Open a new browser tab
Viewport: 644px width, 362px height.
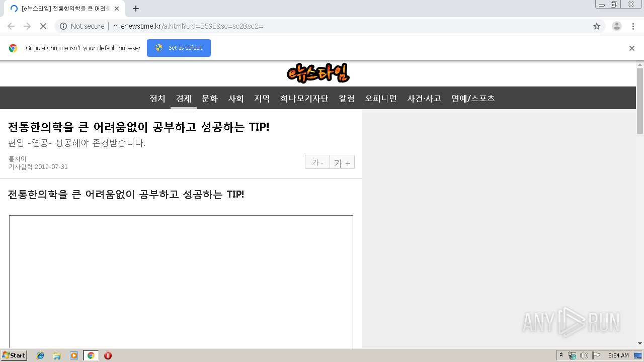point(136,9)
